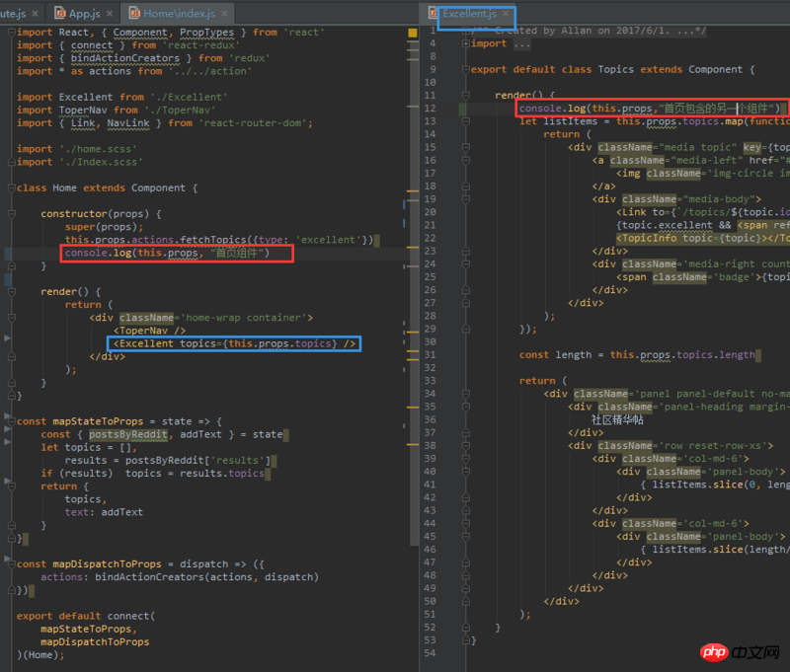Click 'PropTypes' in the react import line
This screenshot has width=790, height=672.
[x=206, y=33]
